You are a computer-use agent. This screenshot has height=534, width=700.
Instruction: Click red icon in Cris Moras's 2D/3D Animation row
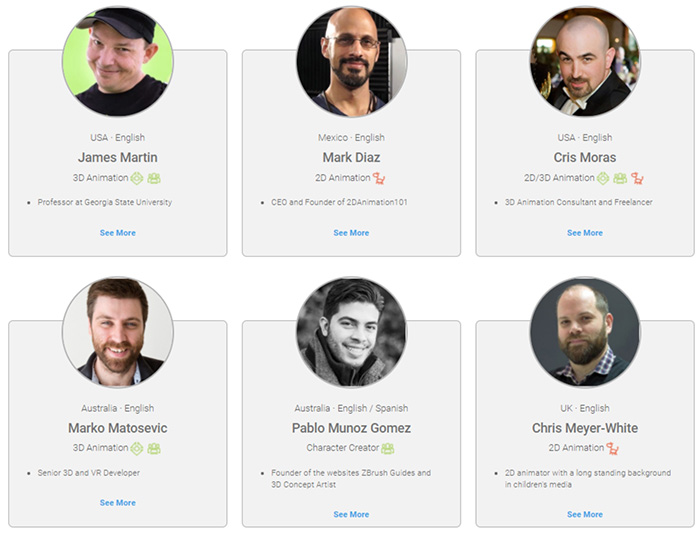(638, 178)
